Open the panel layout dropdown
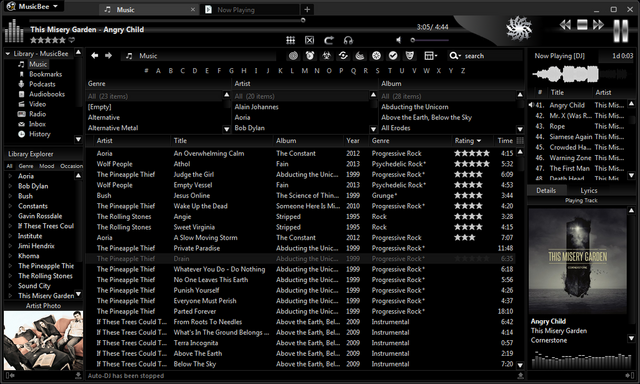The height and width of the screenshot is (384, 640). pyautogui.click(x=430, y=55)
